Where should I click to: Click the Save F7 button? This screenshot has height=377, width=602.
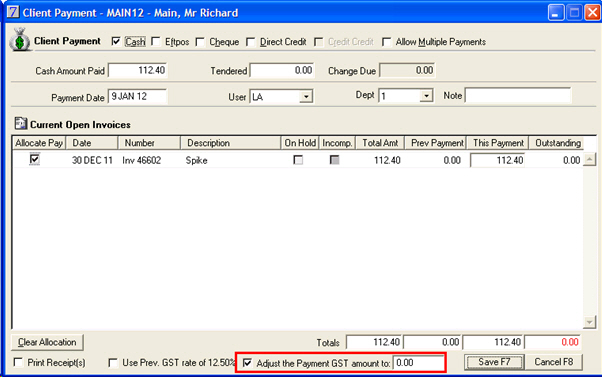(494, 362)
